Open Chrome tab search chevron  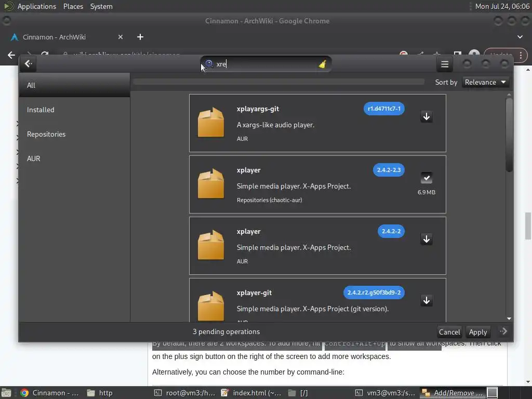click(x=520, y=37)
